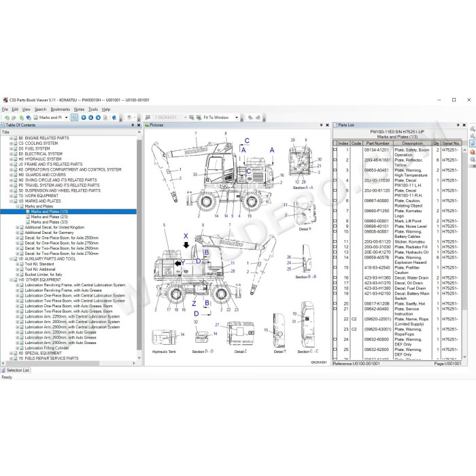Click the last grey icon of the picture toolbar

258,118
